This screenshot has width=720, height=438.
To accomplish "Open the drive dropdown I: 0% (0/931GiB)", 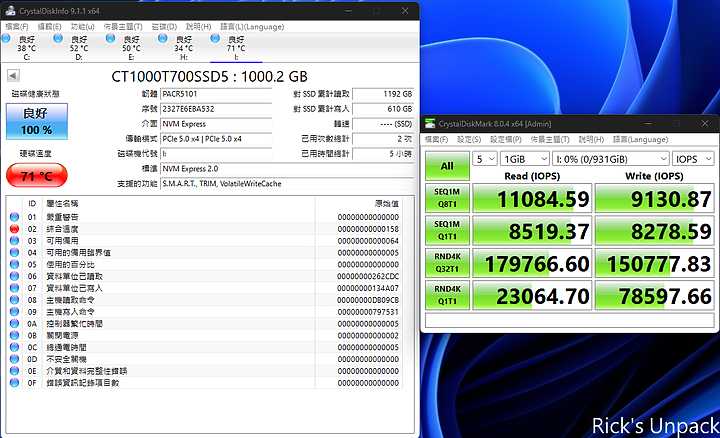I will point(611,159).
